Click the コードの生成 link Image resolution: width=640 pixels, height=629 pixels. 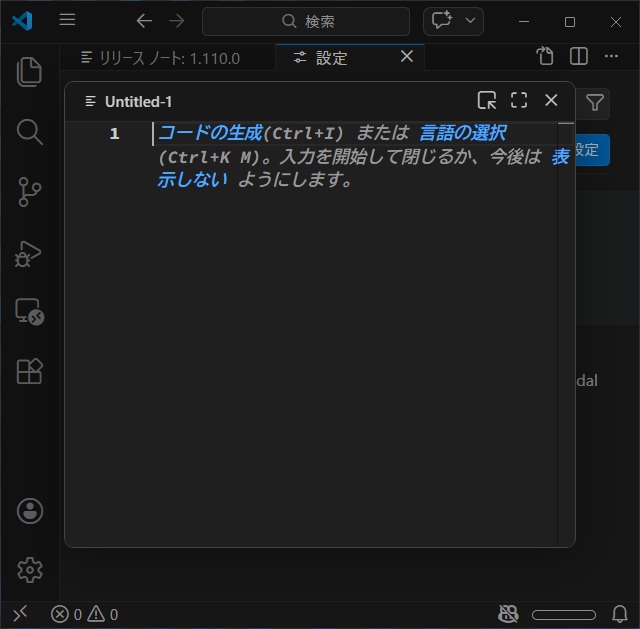pos(209,133)
